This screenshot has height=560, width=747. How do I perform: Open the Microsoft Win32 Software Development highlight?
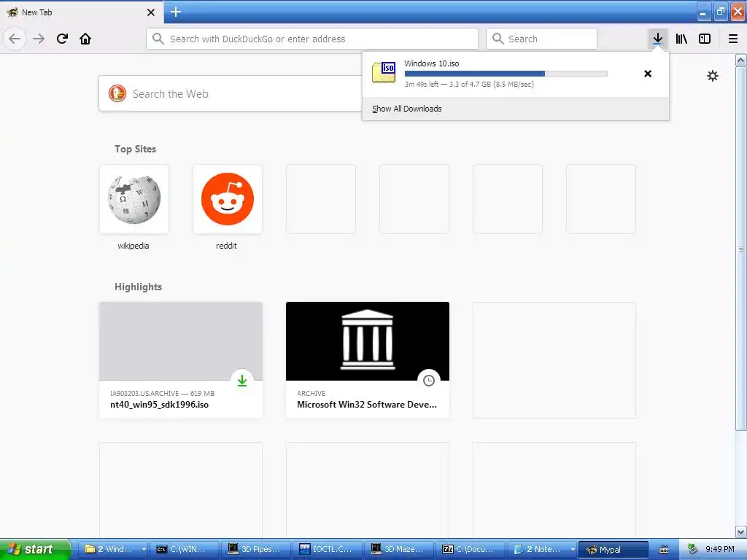point(368,360)
